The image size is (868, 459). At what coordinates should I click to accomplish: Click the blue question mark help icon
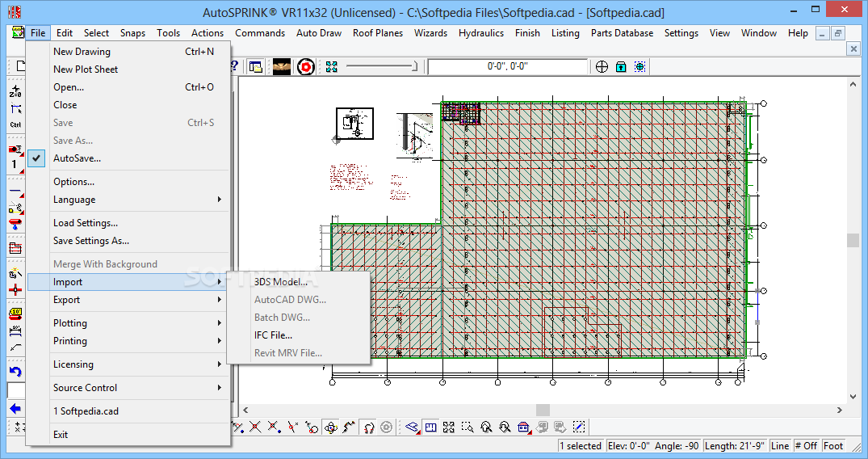235,66
